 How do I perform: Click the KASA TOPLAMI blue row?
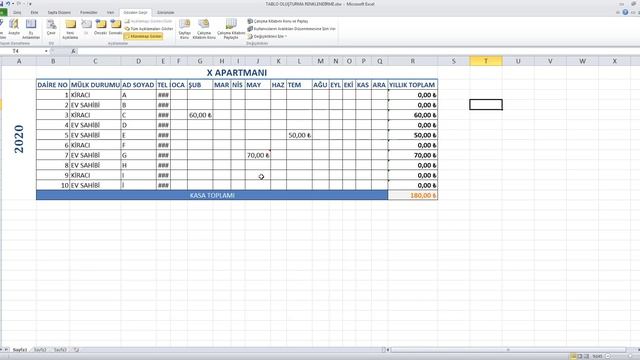click(x=212, y=196)
